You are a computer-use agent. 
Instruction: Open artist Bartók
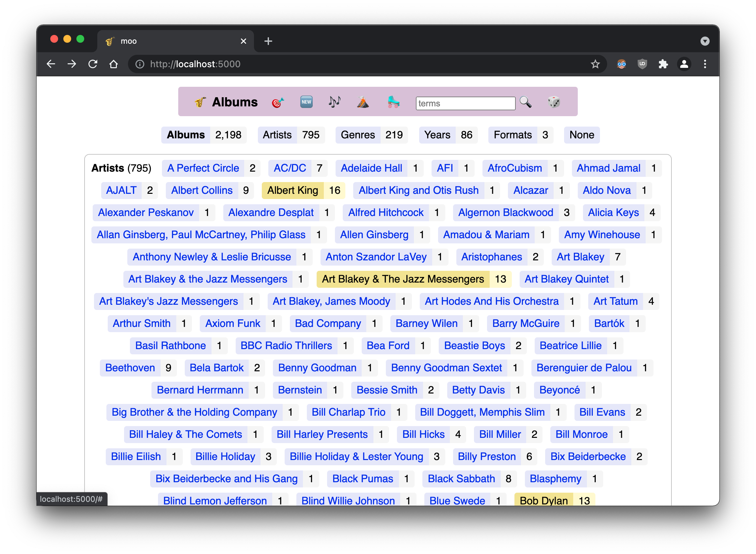[x=609, y=323]
